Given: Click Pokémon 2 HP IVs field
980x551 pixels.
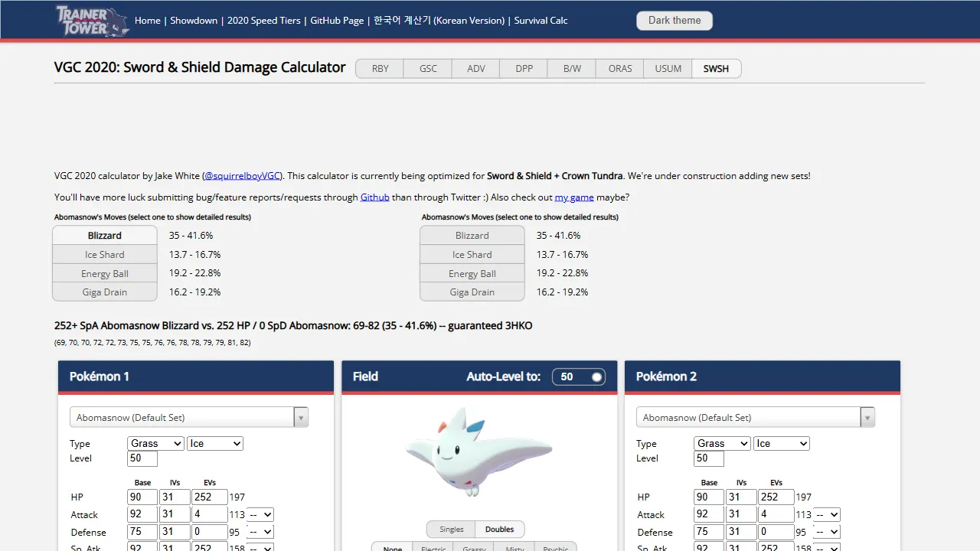Looking at the screenshot, I should [x=741, y=497].
